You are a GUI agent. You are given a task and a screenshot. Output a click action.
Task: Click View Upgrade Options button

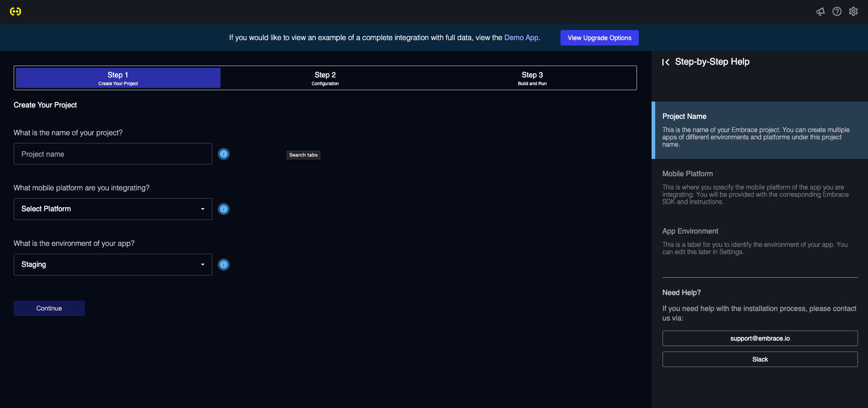600,38
